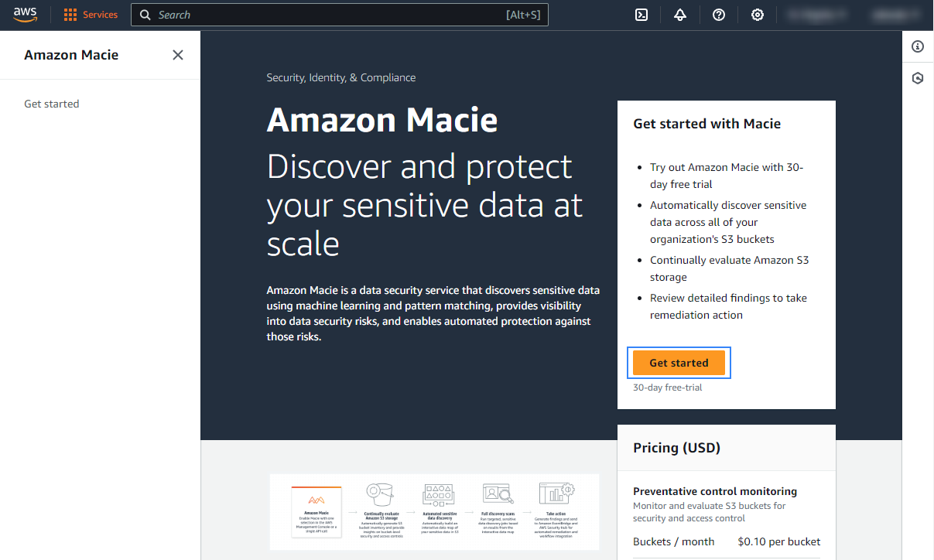Click the Amazon Macie sidebar title
The width and height of the screenshot is (934, 560).
click(71, 55)
